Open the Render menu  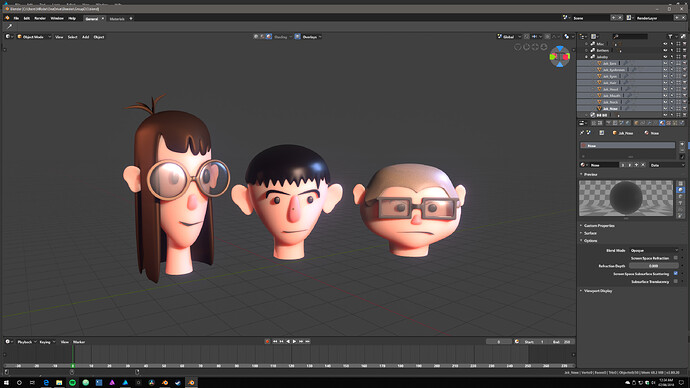[x=40, y=18]
